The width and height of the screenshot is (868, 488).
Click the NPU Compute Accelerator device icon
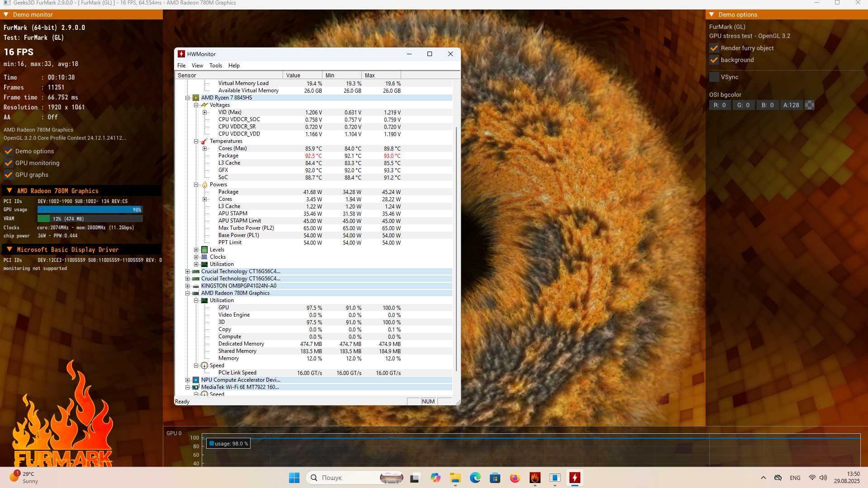point(196,380)
